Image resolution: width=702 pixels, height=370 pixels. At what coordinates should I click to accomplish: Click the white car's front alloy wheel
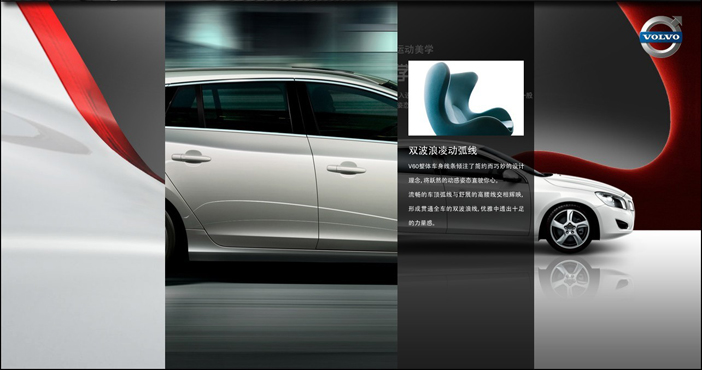569,229
